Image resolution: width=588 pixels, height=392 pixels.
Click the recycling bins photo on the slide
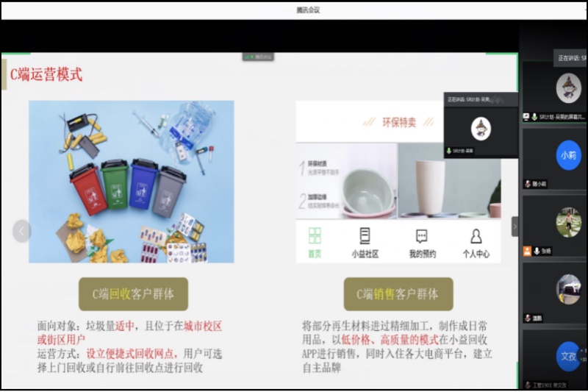point(132,182)
